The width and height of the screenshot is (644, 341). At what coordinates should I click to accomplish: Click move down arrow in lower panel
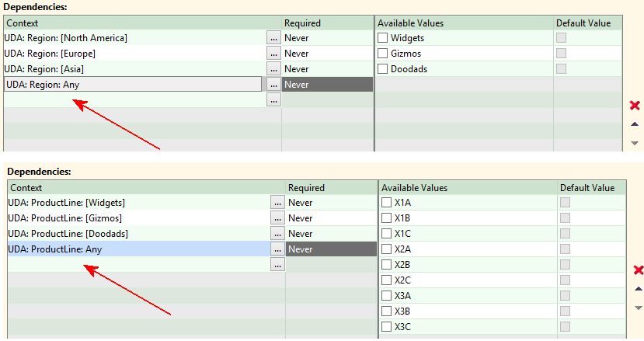click(x=639, y=308)
